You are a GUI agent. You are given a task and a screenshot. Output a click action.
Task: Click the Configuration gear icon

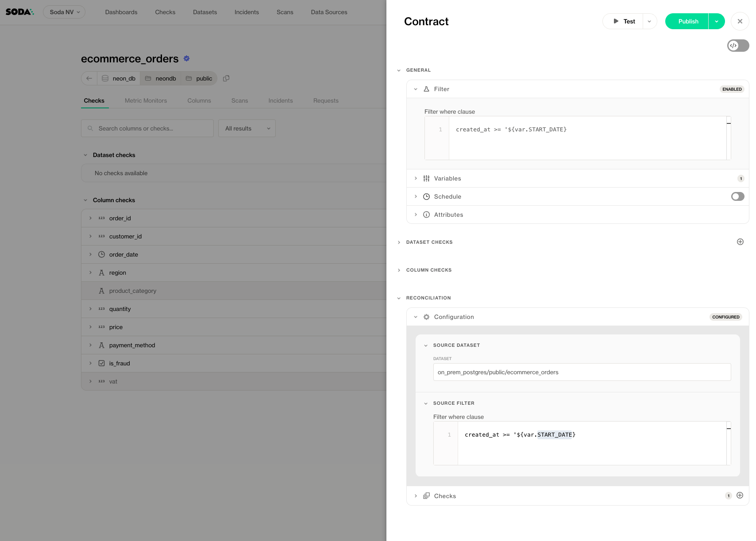[x=426, y=317]
